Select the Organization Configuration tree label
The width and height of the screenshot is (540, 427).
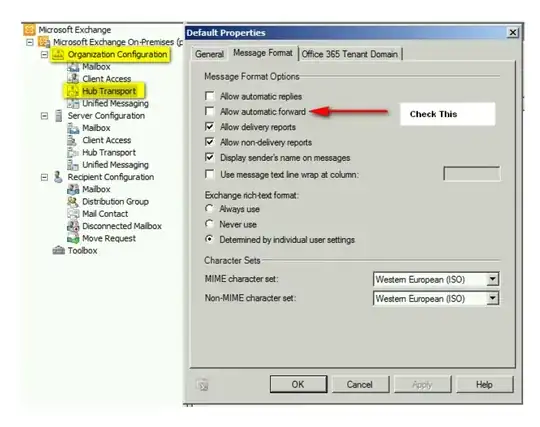117,54
